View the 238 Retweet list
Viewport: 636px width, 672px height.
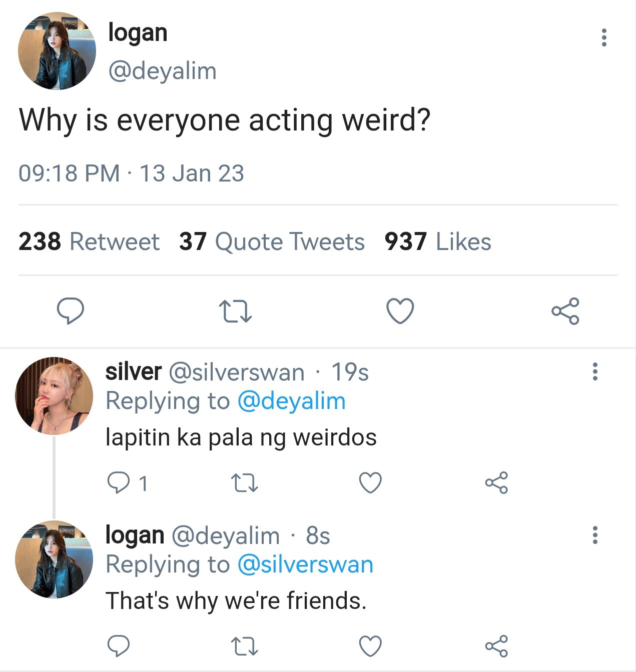(89, 241)
